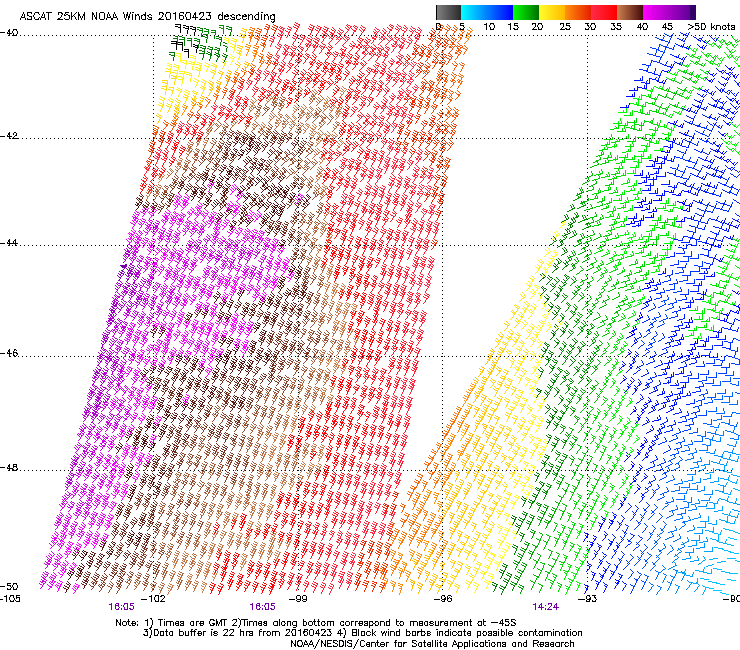Click the '-102' longitude axis label
Image resolution: width=740 pixels, height=650 pixels.
(x=154, y=599)
